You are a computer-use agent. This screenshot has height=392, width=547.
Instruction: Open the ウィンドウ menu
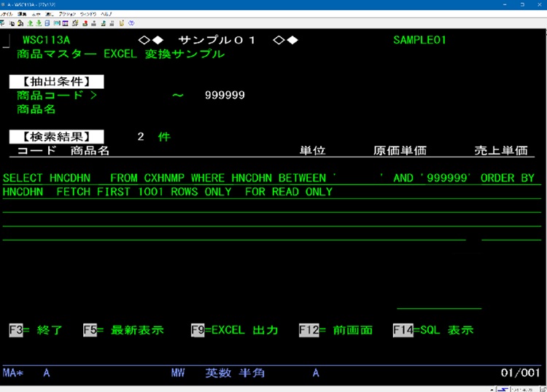coord(88,14)
